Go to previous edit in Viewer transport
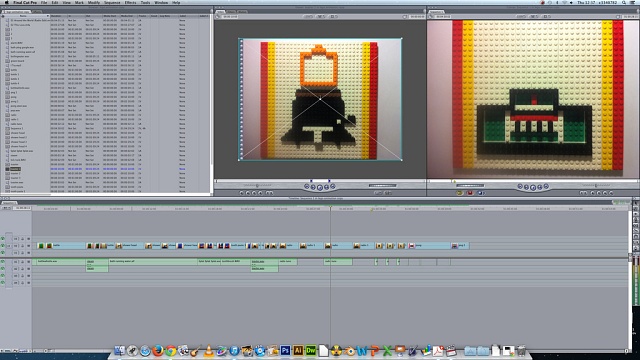 307,186
